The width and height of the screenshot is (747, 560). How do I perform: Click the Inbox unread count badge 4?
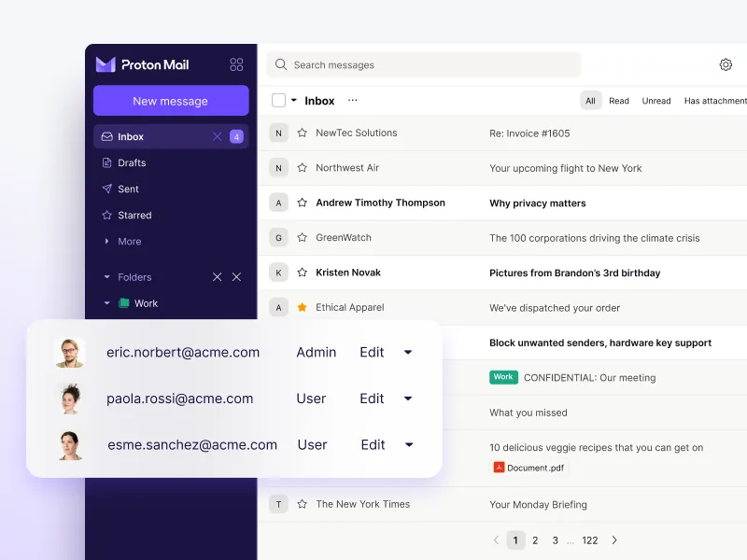tap(236, 136)
